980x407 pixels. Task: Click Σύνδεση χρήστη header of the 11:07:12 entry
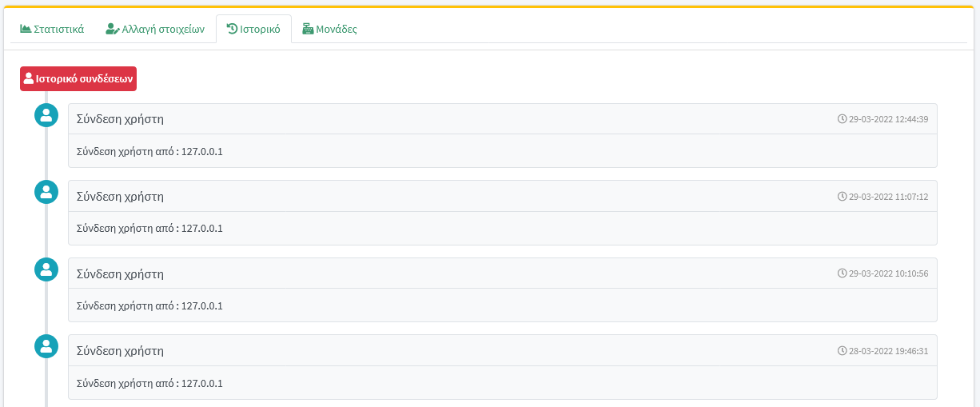120,196
